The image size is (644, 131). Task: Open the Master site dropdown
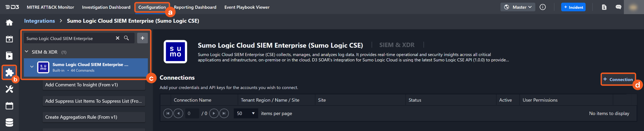pyautogui.click(x=518, y=7)
